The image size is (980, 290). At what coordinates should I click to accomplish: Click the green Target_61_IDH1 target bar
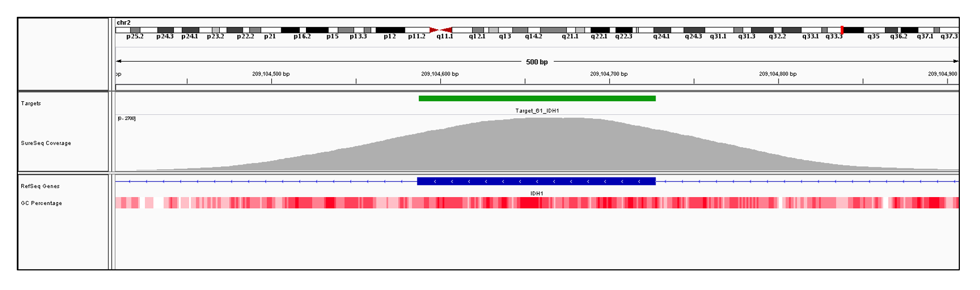[x=537, y=99]
